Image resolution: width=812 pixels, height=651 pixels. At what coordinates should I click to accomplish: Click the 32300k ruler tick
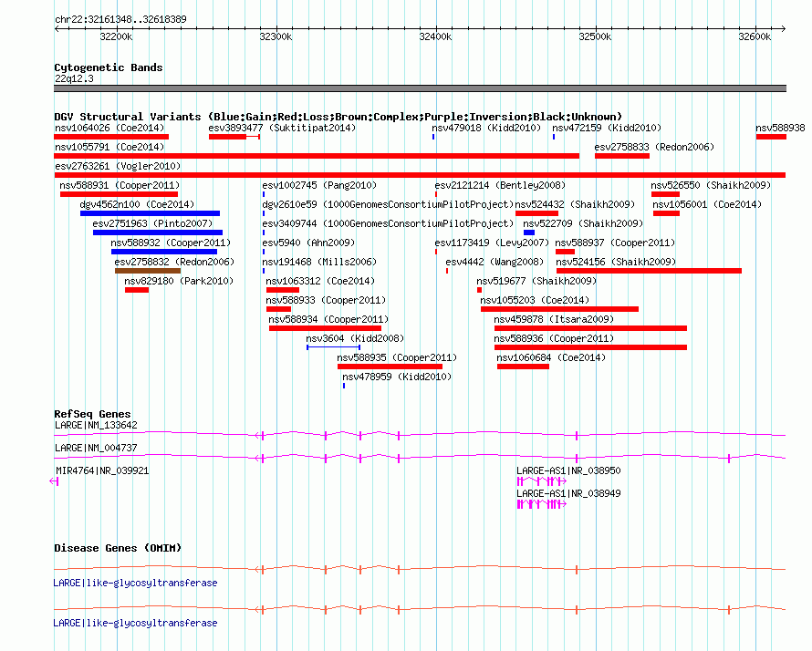[x=276, y=36]
